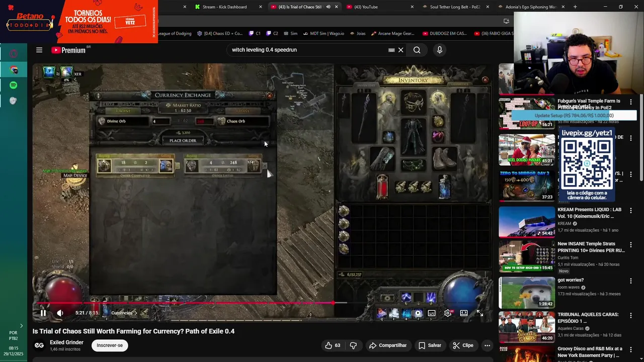Start voice search with the microphone
644x362 pixels.
point(439,50)
